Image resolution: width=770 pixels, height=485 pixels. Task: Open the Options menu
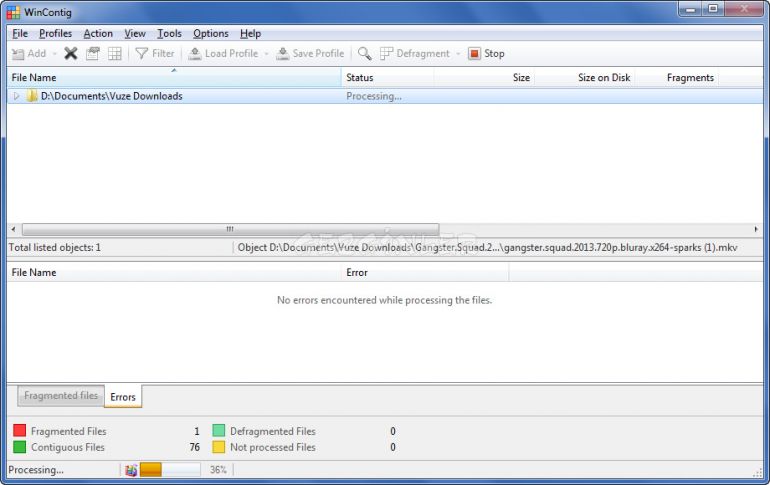pos(211,33)
